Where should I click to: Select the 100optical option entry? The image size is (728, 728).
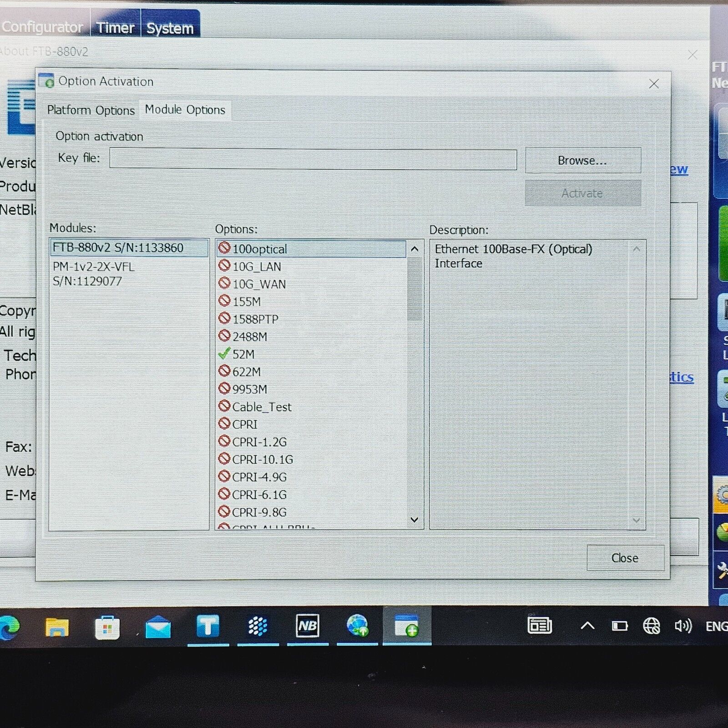260,249
